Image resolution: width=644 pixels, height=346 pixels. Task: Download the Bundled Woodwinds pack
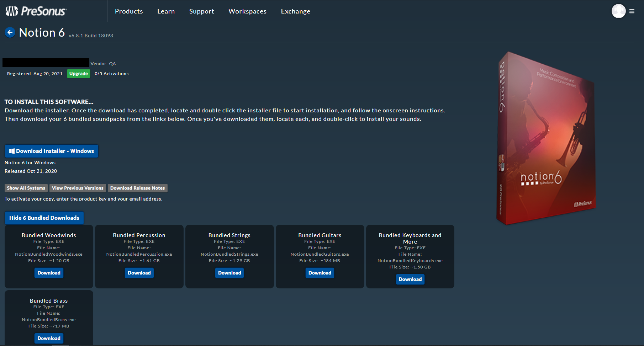pyautogui.click(x=49, y=273)
